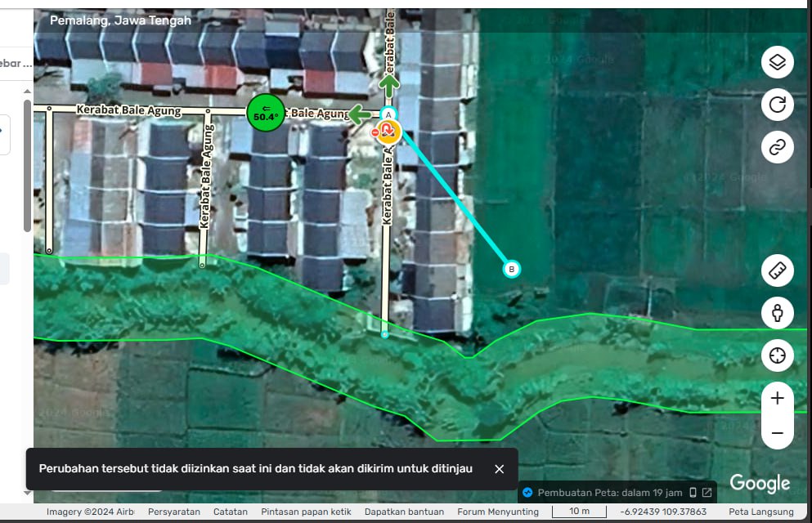This screenshot has height=523, width=812.
Task: Center map on my location
Action: pos(777,355)
